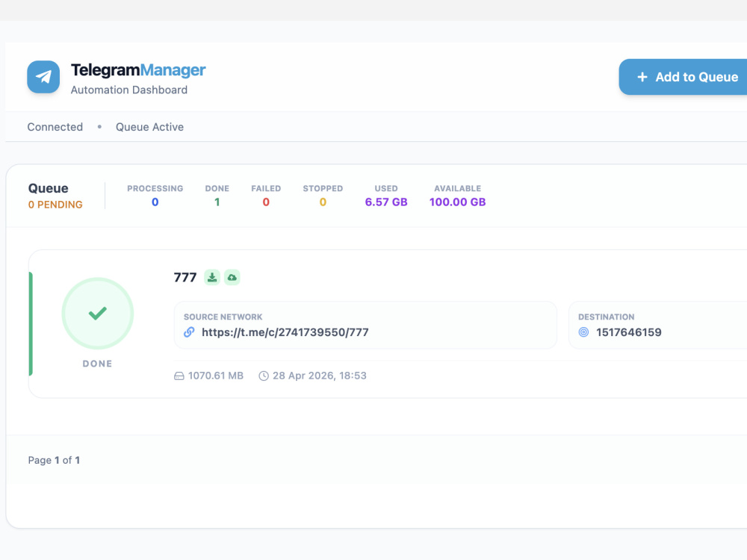Click the Queue heading
The width and height of the screenshot is (747, 560).
tap(48, 188)
